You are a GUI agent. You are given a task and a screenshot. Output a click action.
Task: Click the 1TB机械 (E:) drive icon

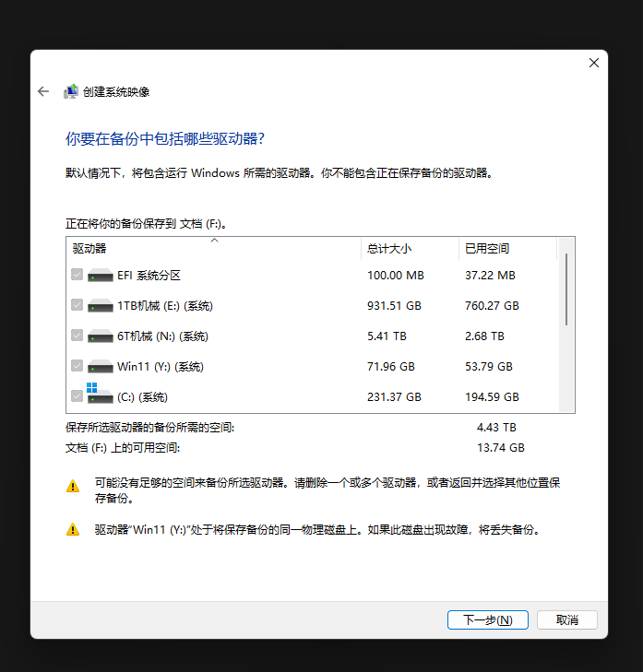click(100, 305)
